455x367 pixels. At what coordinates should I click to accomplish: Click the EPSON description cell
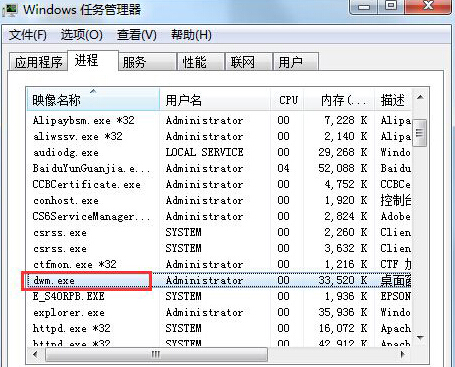(396, 296)
